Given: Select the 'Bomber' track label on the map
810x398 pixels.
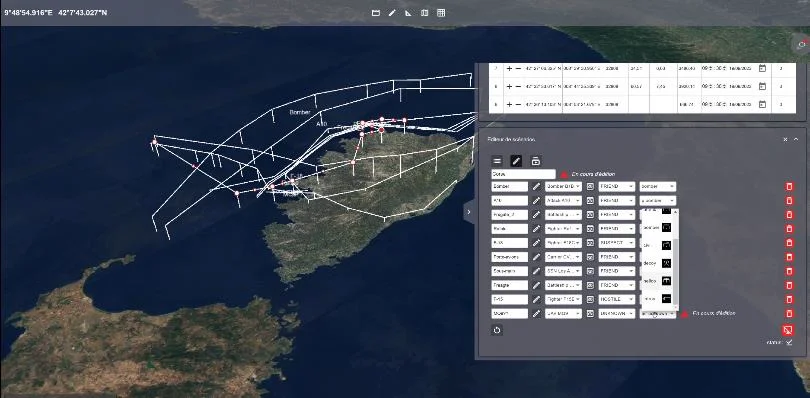Looking at the screenshot, I should tap(300, 112).
